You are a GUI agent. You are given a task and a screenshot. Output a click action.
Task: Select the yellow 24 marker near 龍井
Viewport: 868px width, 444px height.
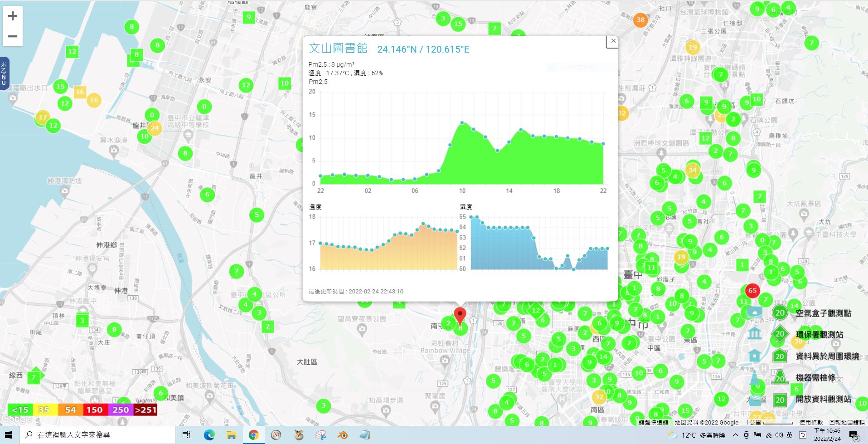154,128
